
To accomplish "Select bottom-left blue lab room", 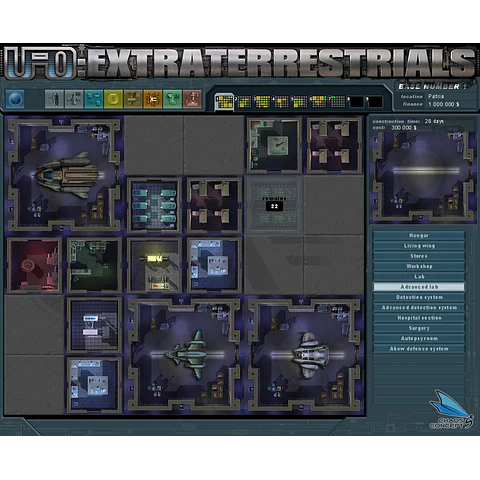I will pos(94,385).
